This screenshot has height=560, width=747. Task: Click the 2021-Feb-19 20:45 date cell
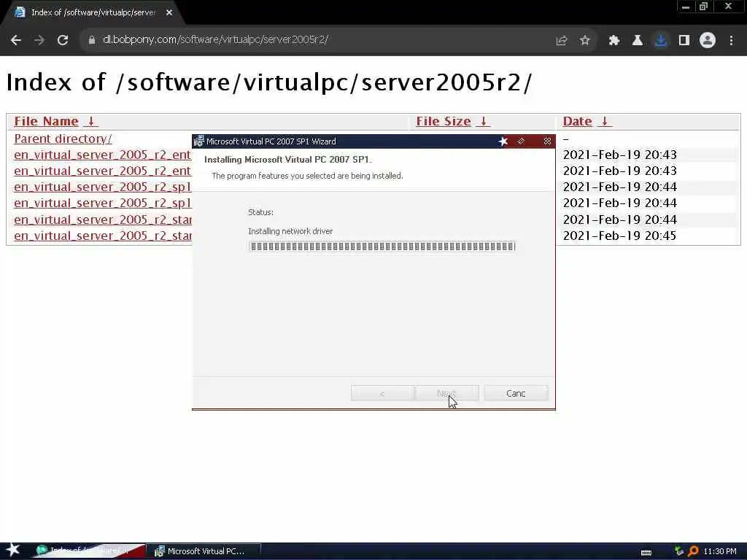pyautogui.click(x=619, y=236)
